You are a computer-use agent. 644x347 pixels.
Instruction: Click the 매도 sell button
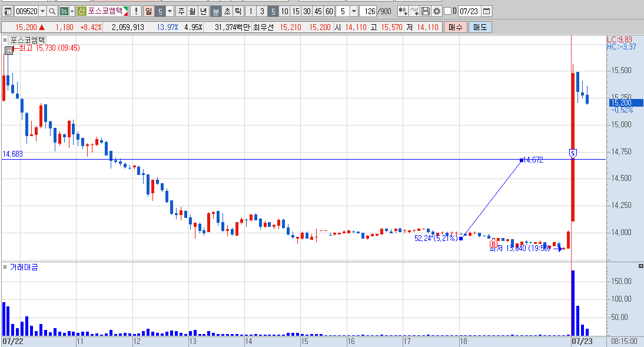pos(480,27)
